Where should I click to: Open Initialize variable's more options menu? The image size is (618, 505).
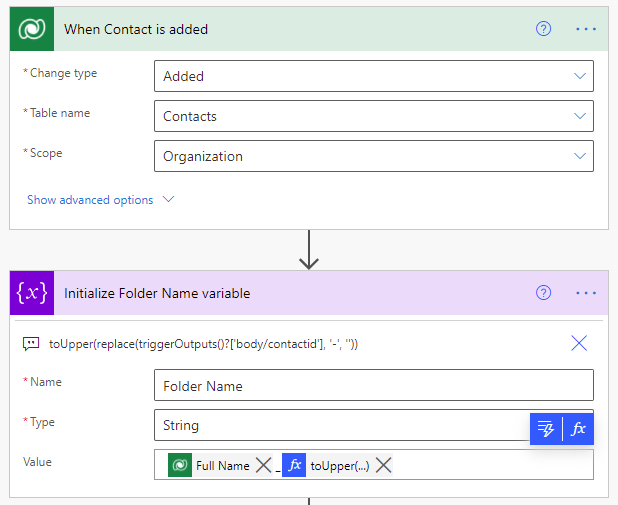[586, 293]
